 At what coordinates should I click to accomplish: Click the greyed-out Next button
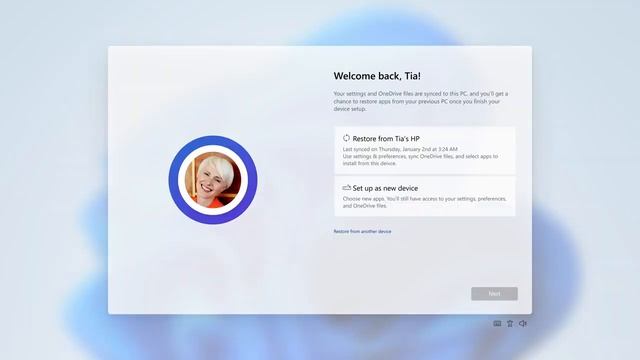(x=494, y=293)
